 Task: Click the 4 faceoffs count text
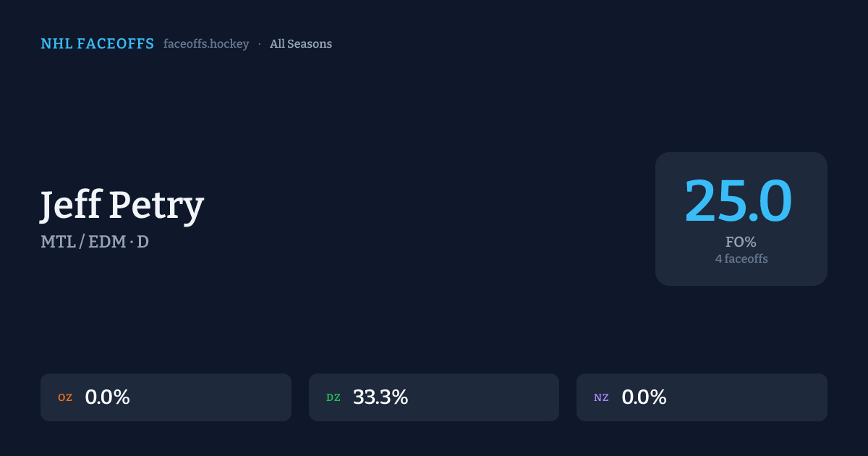[x=741, y=258]
